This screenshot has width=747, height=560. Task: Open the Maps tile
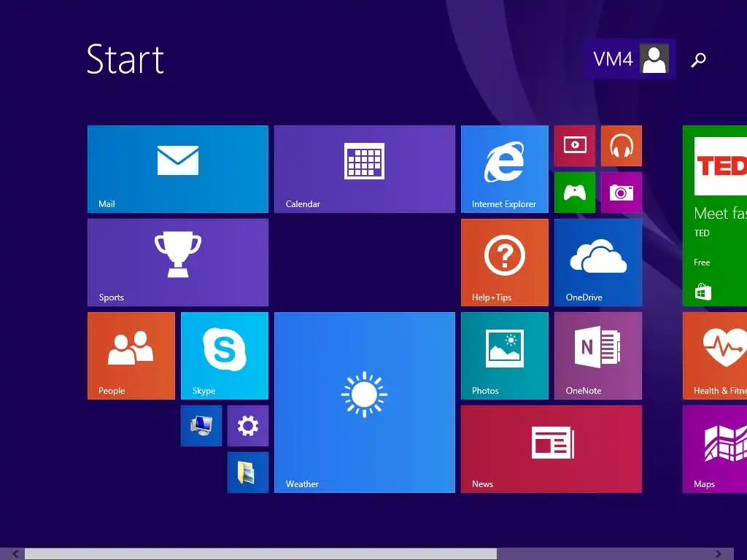[715, 449]
